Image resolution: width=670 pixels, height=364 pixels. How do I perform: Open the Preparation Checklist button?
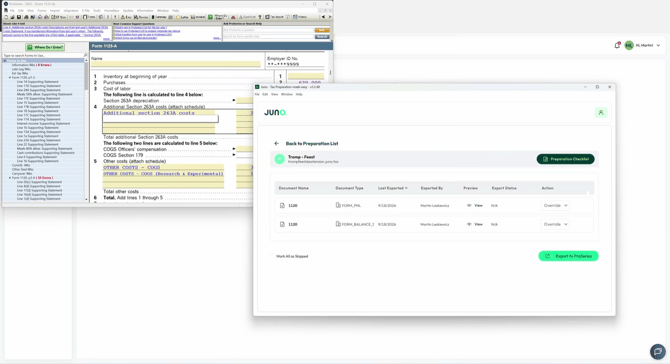coord(565,159)
